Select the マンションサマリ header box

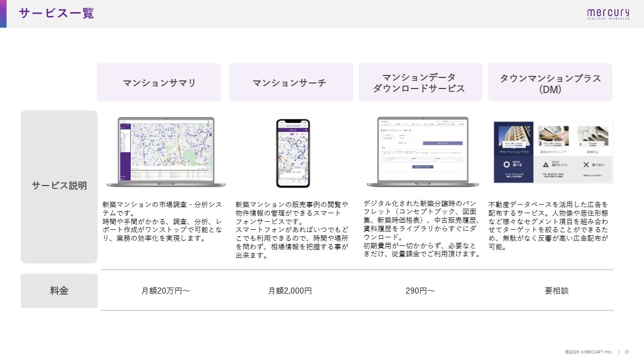coord(159,82)
